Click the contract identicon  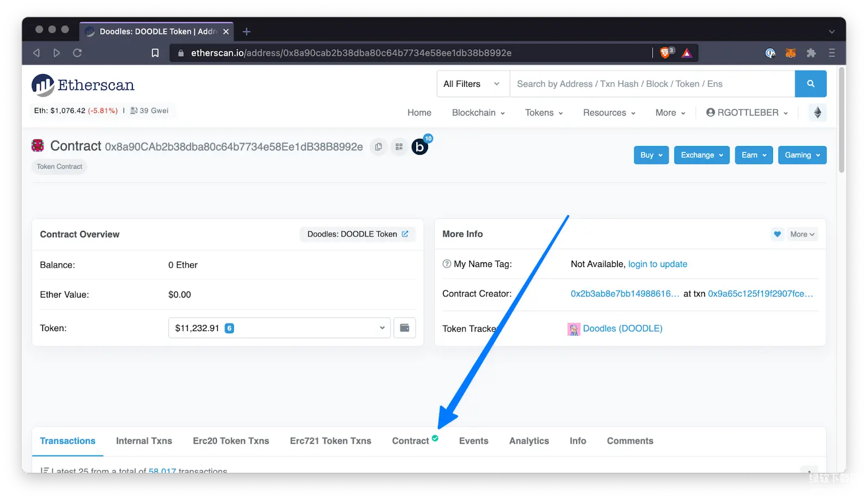[x=37, y=145]
